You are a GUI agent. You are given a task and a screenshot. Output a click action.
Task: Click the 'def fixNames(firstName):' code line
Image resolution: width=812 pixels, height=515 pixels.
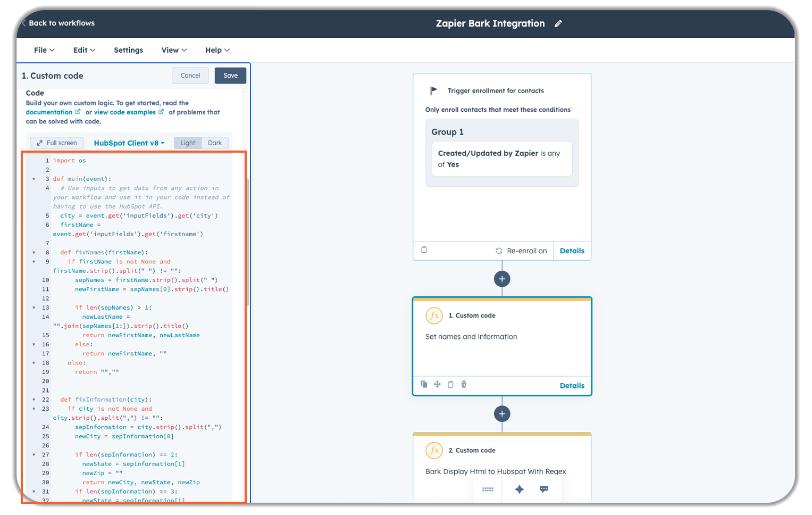(104, 252)
